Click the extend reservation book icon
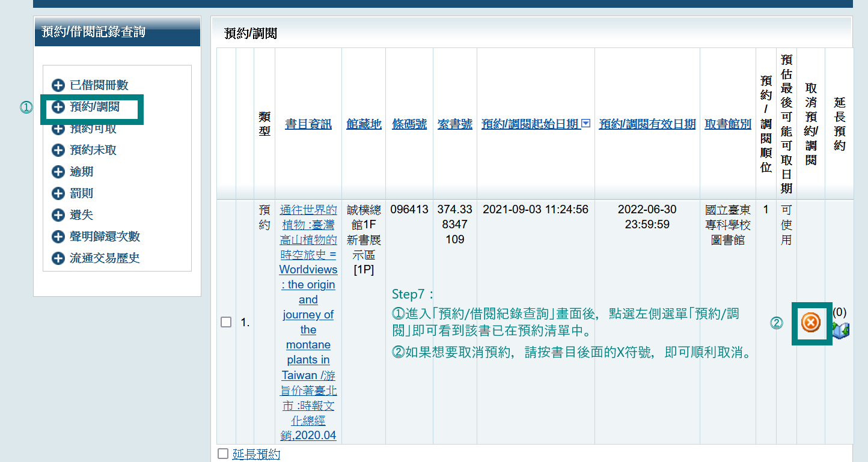This screenshot has width=868, height=462. coord(841,330)
